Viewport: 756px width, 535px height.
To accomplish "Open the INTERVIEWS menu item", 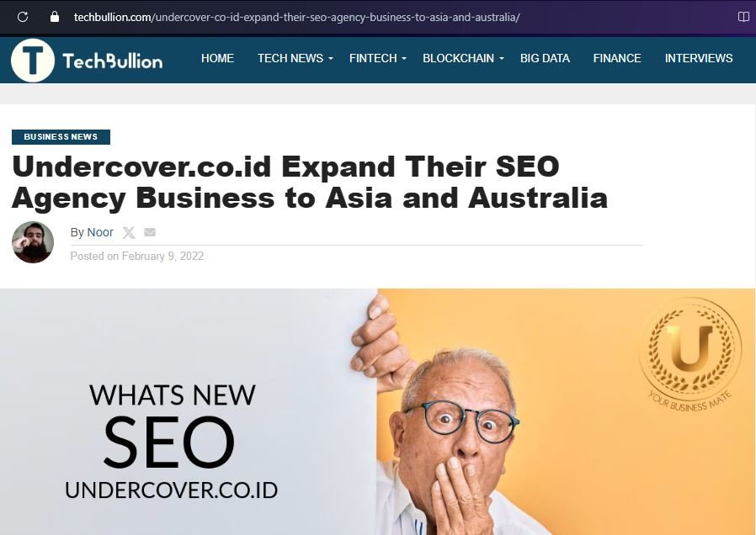I will (699, 58).
